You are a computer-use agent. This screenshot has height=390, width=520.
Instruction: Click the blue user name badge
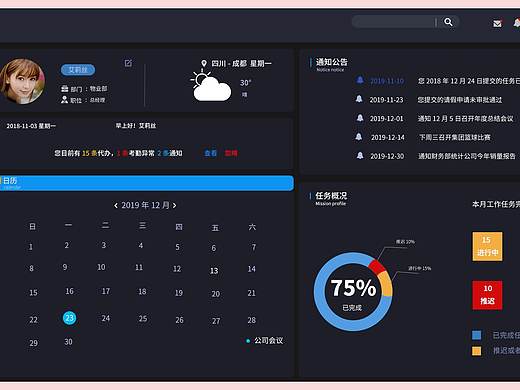tap(78, 70)
